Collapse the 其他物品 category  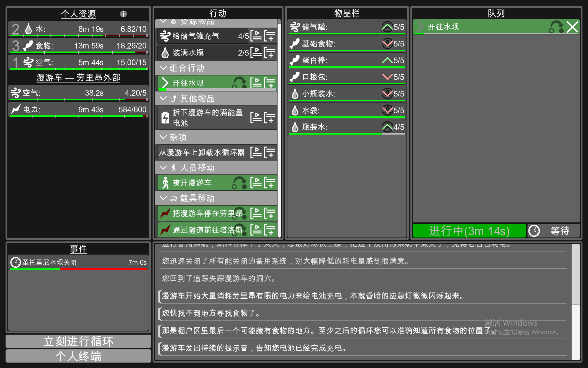163,99
